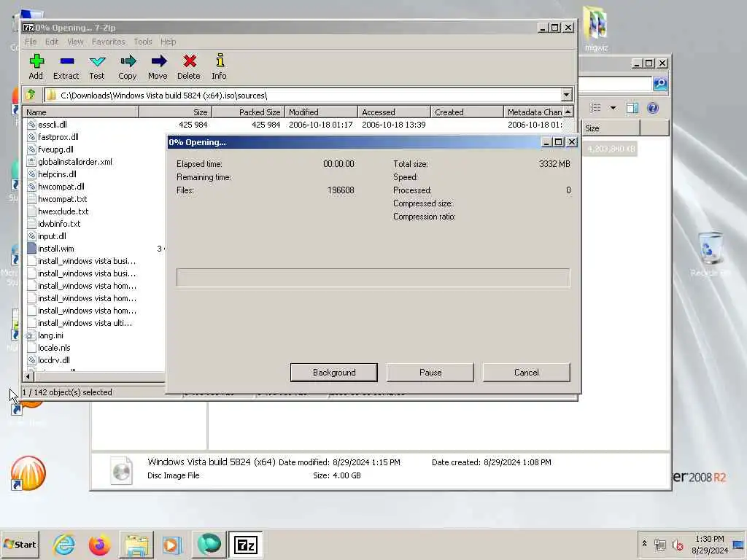Select fveupg.dll file
Image resolution: width=747 pixels, height=560 pixels.
tap(55, 149)
